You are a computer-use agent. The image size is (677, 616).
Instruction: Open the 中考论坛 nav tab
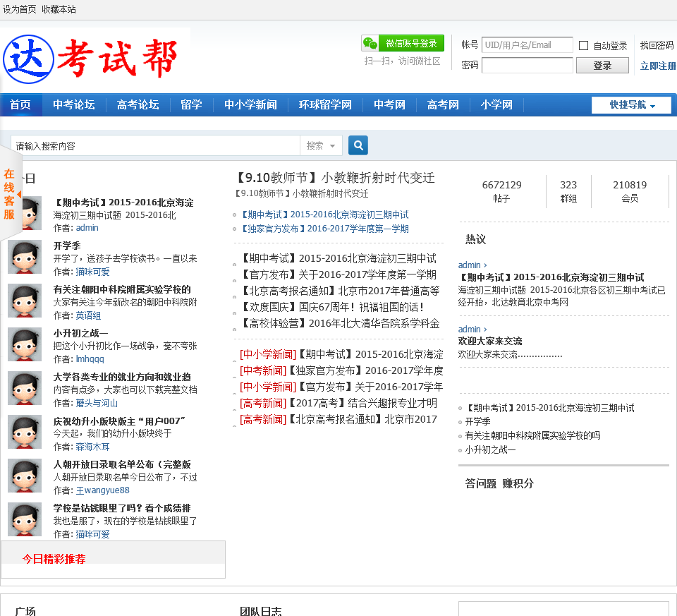coord(74,105)
